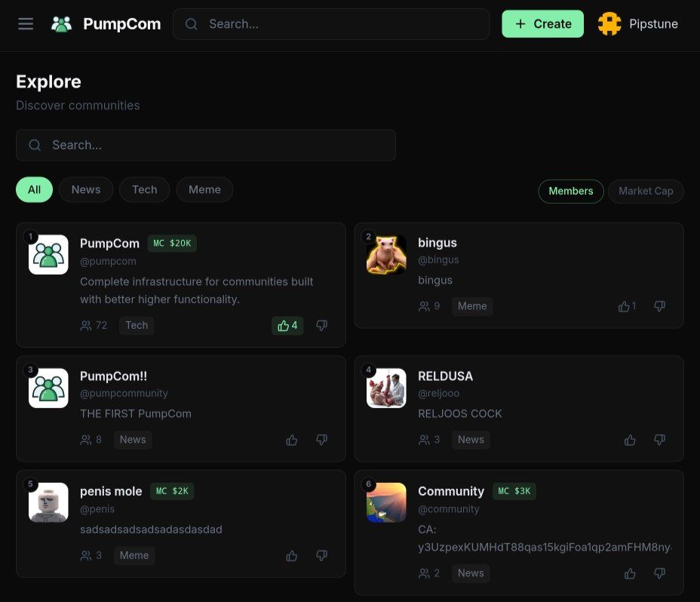Click the MC $20K badge
This screenshot has width=700, height=602.
172,244
